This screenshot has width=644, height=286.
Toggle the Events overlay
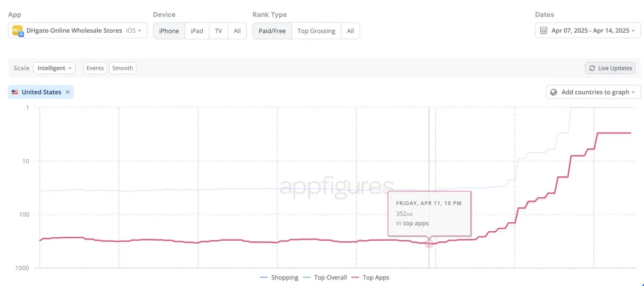pyautogui.click(x=95, y=68)
